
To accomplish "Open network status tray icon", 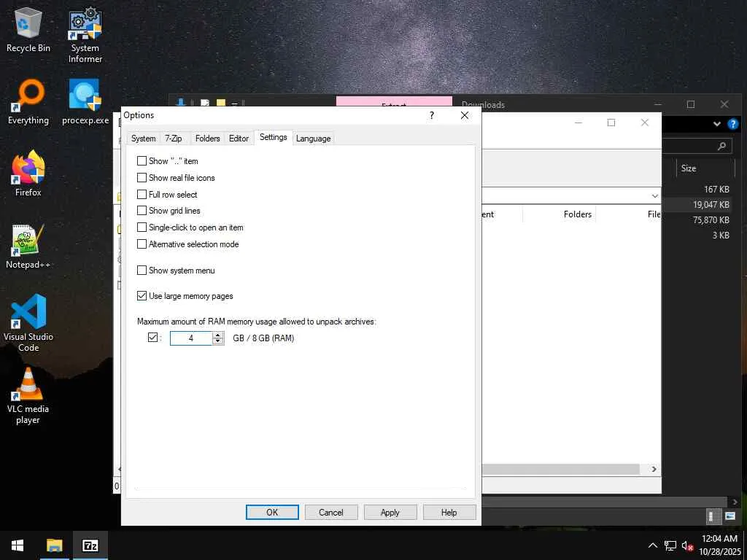I will pos(670,545).
